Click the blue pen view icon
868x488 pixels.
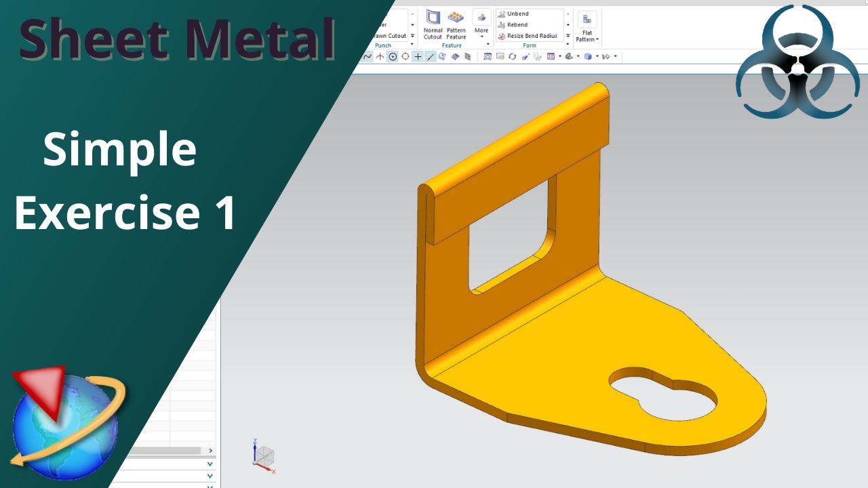pos(525,56)
